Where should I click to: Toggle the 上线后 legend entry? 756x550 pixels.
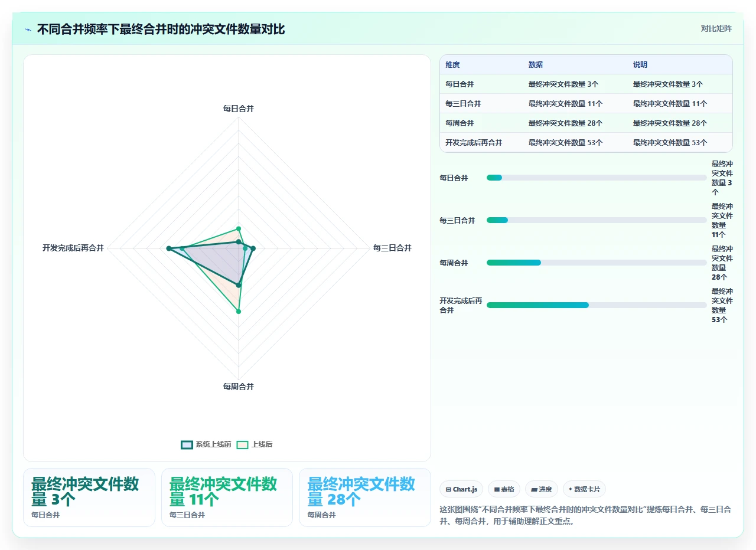[x=255, y=444]
